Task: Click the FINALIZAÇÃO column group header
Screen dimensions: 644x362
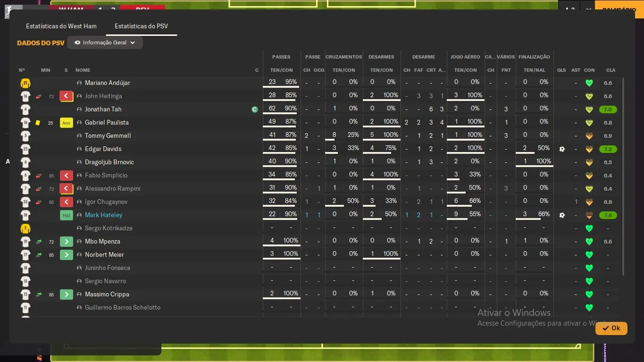Action: coord(534,57)
